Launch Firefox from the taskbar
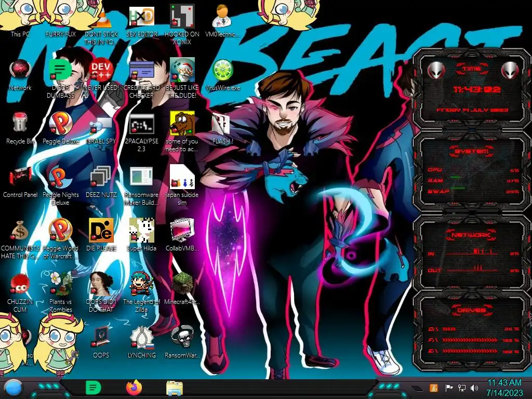Image resolution: width=532 pixels, height=399 pixels. tap(134, 388)
